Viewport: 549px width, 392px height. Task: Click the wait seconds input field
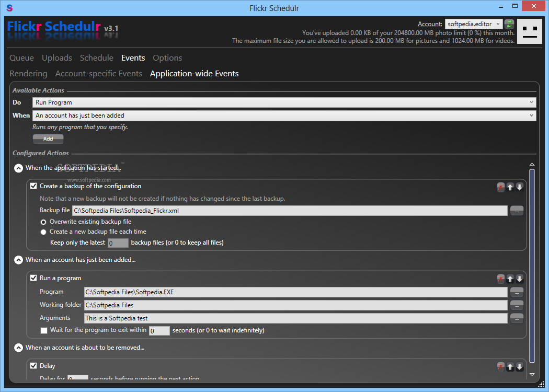[159, 331]
